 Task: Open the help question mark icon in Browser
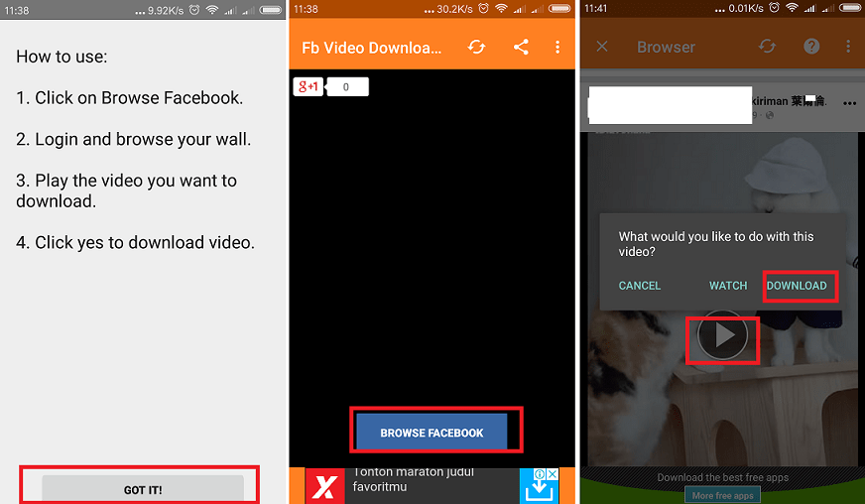(811, 47)
